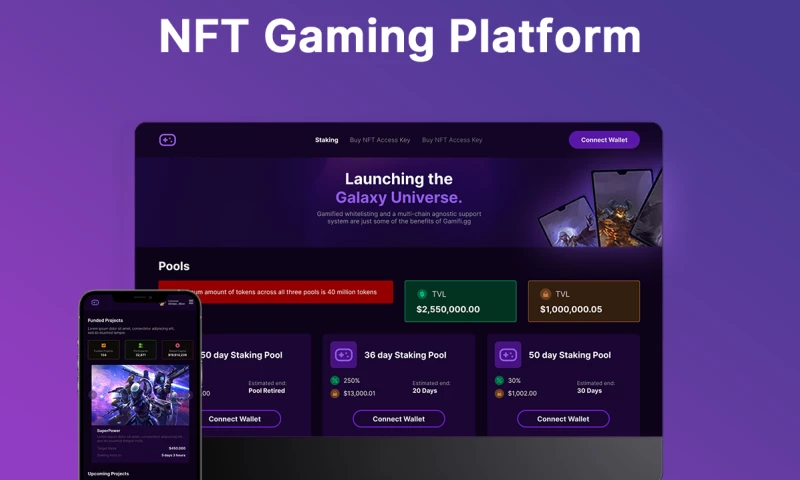
Task: Click the Connect Wallet button in the header
Action: (x=604, y=140)
